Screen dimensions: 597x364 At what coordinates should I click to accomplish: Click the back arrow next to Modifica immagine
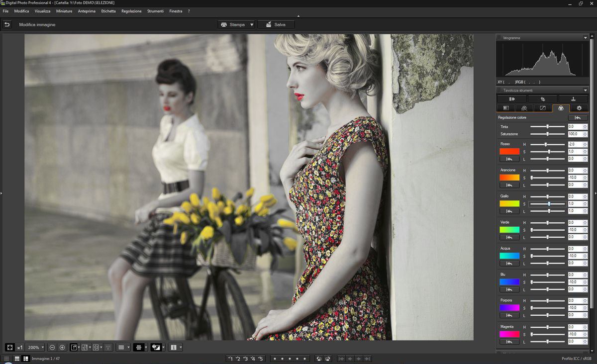tap(7, 24)
